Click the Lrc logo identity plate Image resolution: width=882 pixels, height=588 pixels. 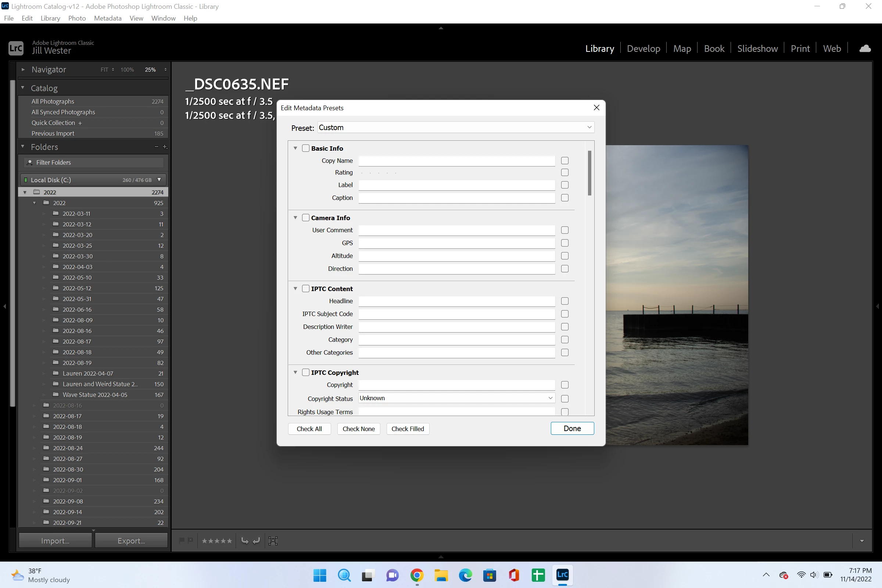pos(16,48)
